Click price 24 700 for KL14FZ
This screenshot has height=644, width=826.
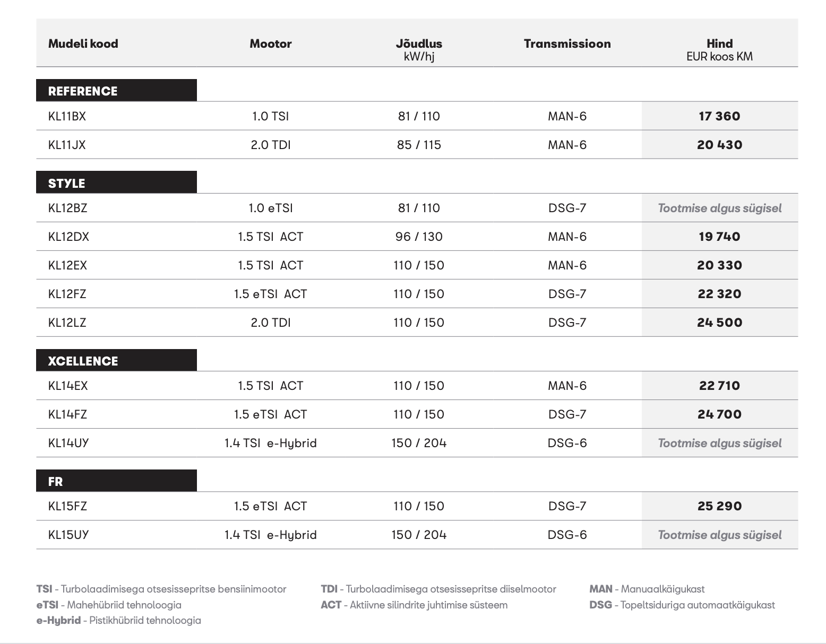[x=719, y=414]
